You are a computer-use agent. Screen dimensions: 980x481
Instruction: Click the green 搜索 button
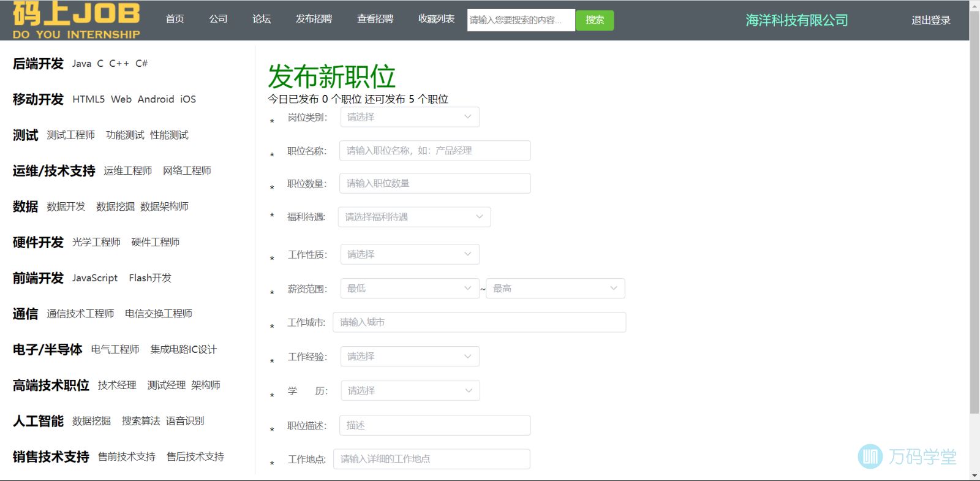tap(595, 20)
